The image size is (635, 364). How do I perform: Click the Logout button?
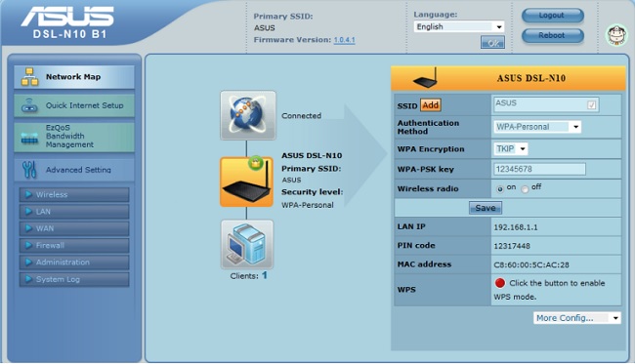tap(552, 16)
